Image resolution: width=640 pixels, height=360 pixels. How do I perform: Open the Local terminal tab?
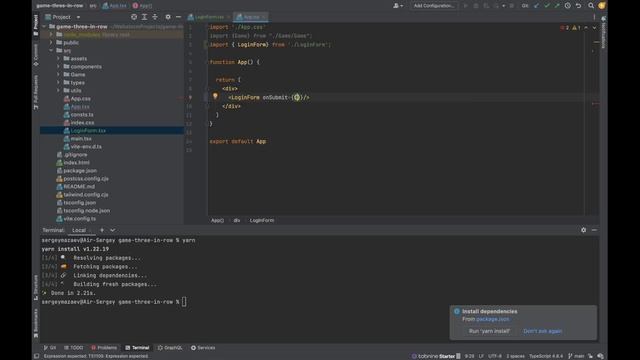79,230
